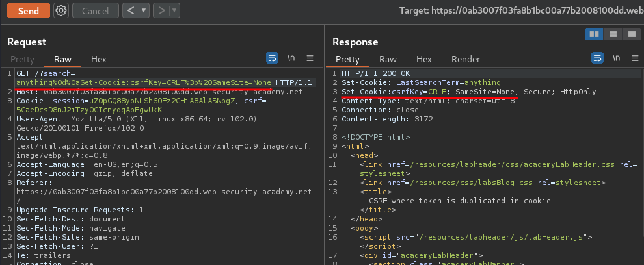644x265 pixels.
Task: Click the labsBlog.css link line
Action: click(483, 183)
